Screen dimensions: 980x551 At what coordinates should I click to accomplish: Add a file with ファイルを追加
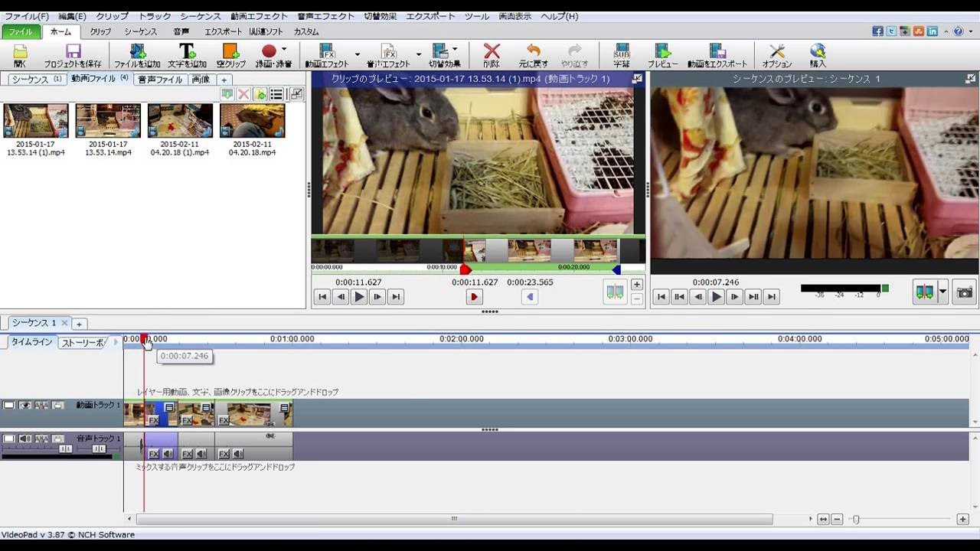[137, 56]
